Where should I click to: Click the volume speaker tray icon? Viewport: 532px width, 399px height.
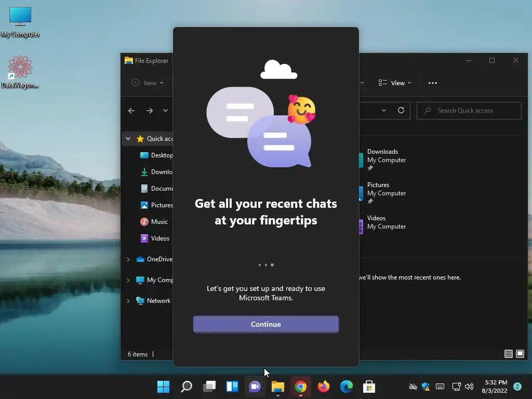click(469, 387)
